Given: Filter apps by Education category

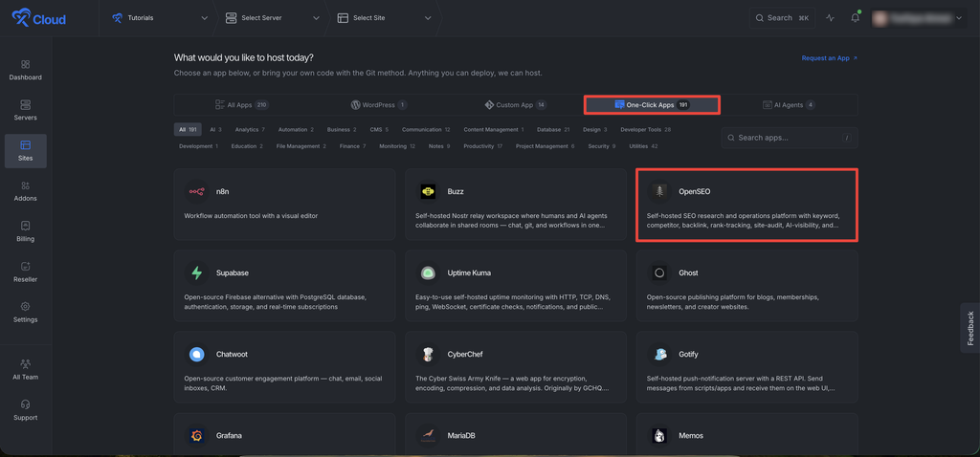Looking at the screenshot, I should [247, 146].
